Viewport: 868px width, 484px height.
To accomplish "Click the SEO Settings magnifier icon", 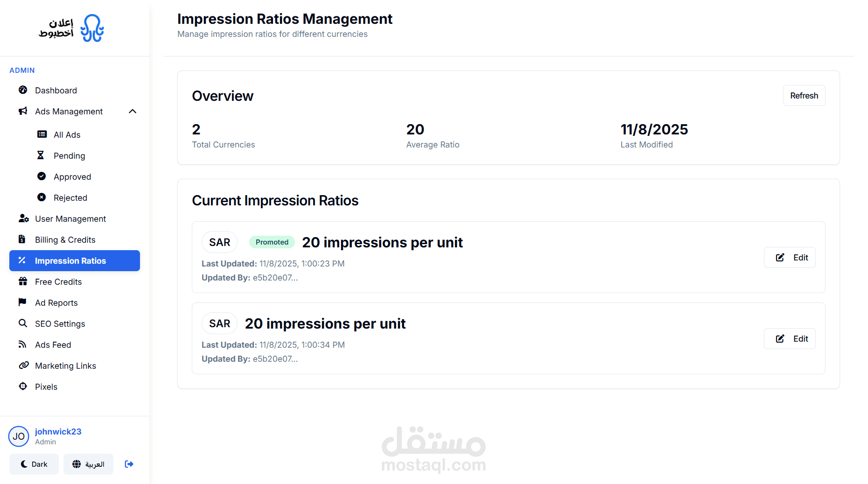I will coord(22,323).
